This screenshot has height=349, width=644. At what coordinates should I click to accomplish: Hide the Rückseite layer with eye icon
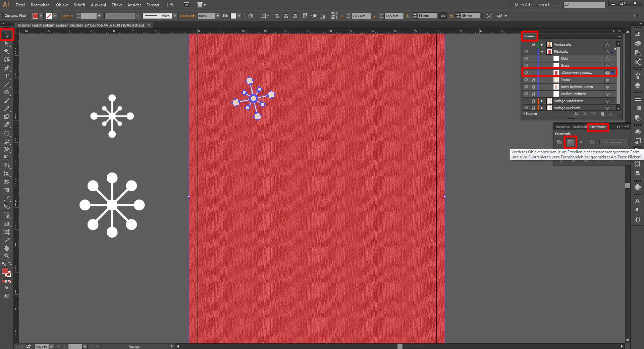(526, 52)
